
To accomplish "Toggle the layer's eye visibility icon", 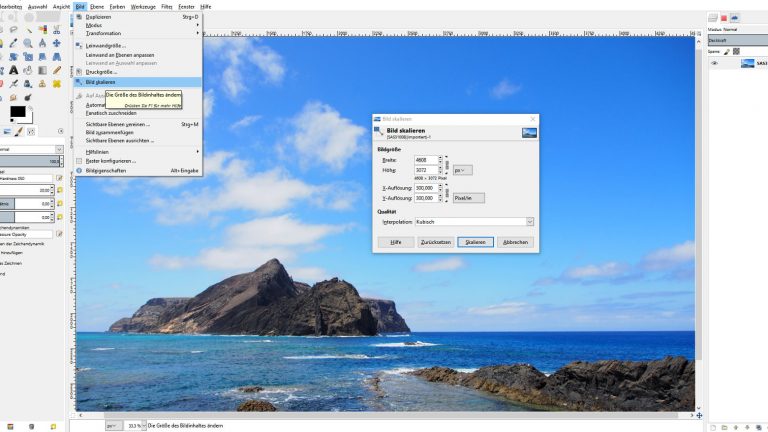I will [714, 63].
